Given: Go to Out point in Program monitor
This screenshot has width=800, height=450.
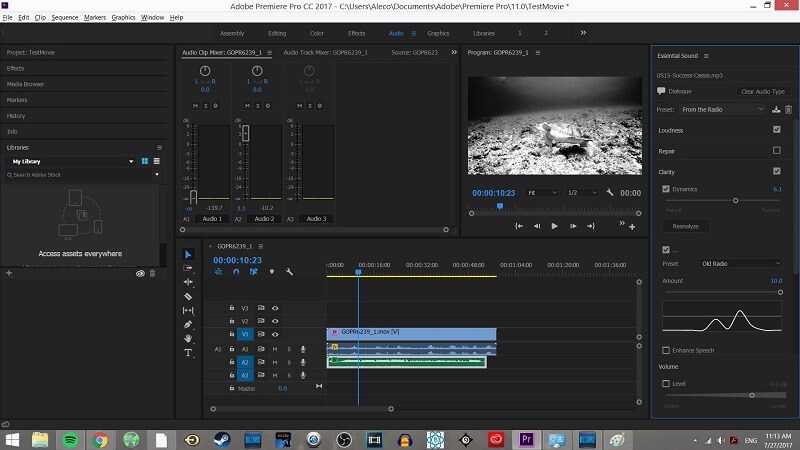Looking at the screenshot, I should click(x=591, y=226).
